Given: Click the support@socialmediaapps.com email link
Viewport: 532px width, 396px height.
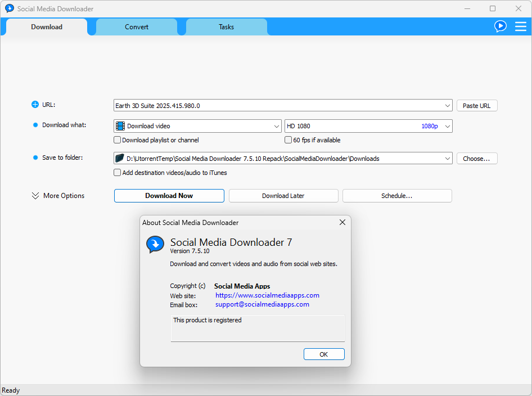Looking at the screenshot, I should 262,304.
